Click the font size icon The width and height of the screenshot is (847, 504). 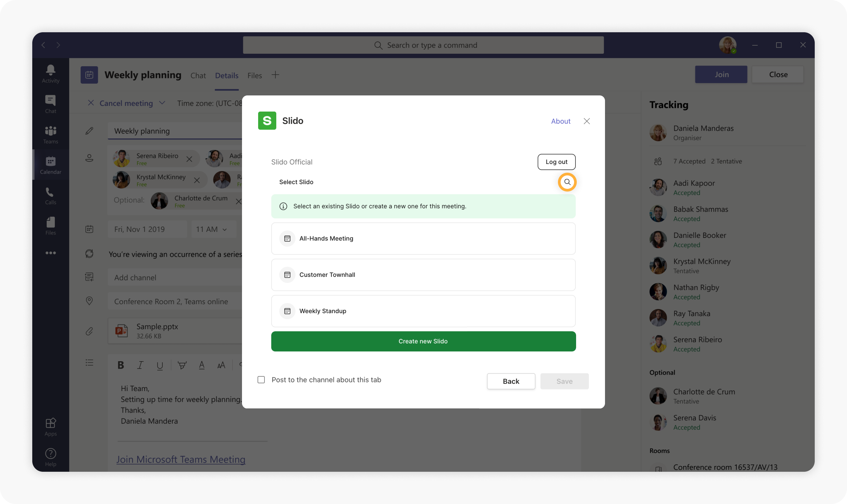(221, 365)
